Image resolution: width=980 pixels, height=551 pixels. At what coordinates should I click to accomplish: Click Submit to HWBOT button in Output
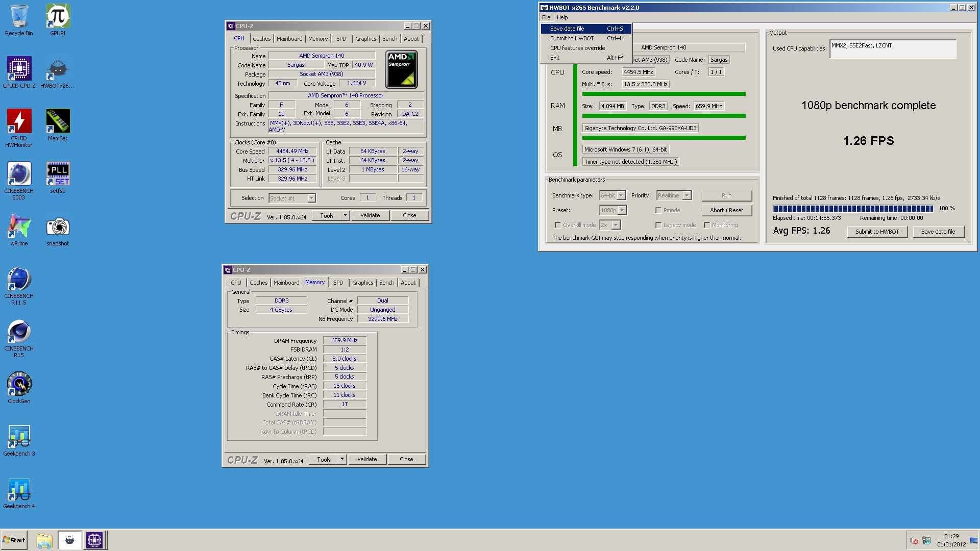[877, 232]
